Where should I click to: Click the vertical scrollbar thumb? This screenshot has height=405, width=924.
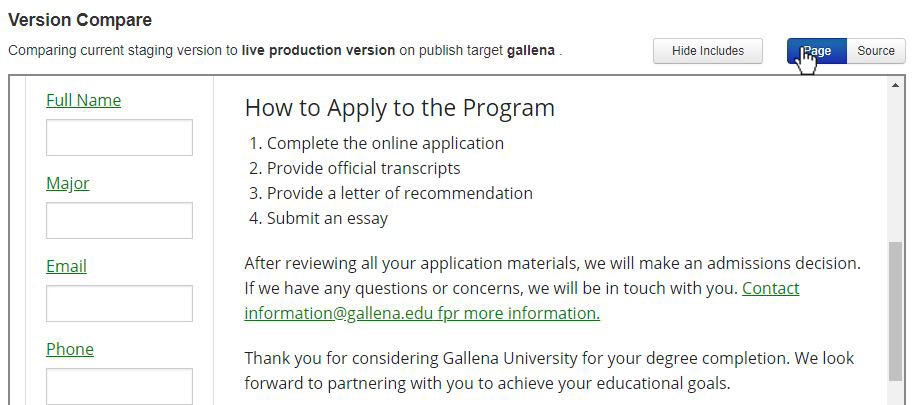tap(895, 311)
